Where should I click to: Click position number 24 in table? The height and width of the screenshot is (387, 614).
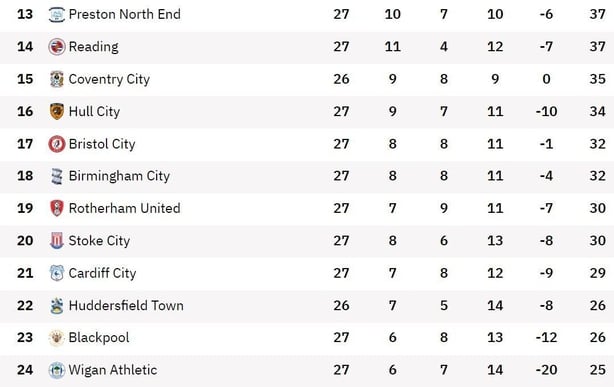25,370
